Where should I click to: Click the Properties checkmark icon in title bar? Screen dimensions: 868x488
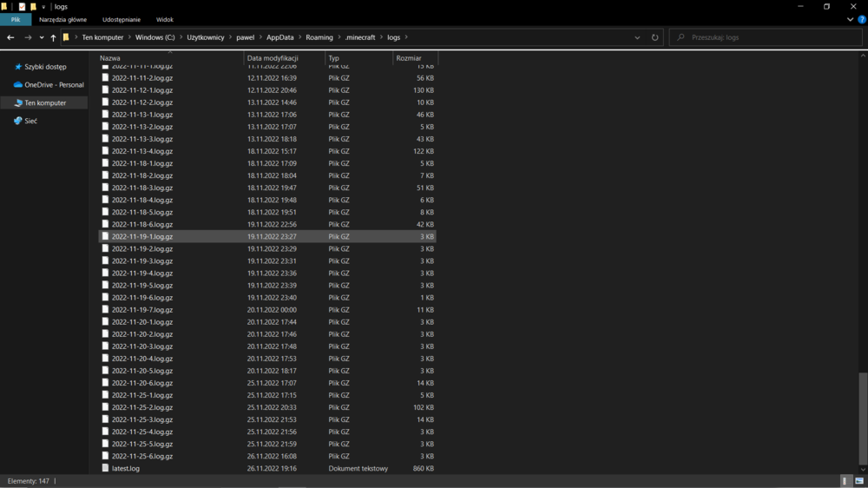23,7
